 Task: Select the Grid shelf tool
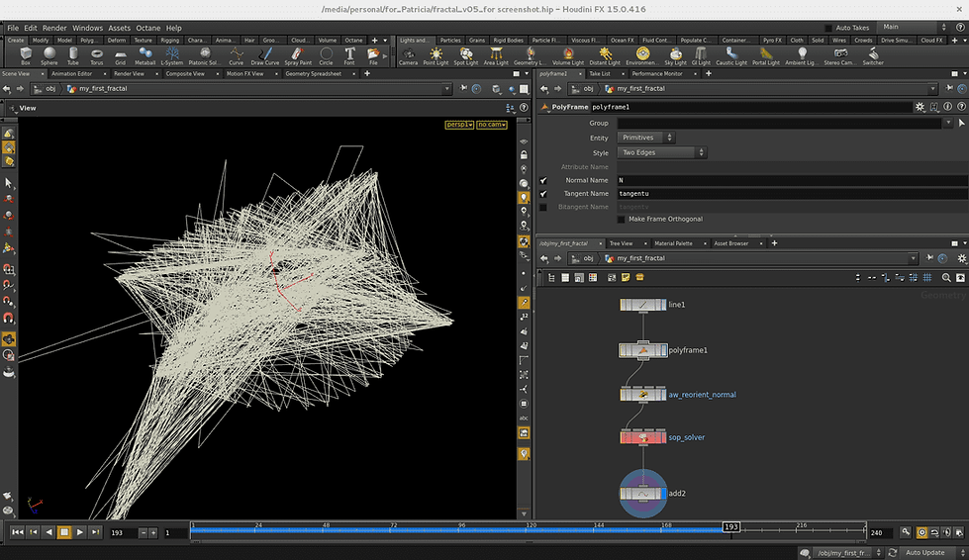click(x=120, y=56)
